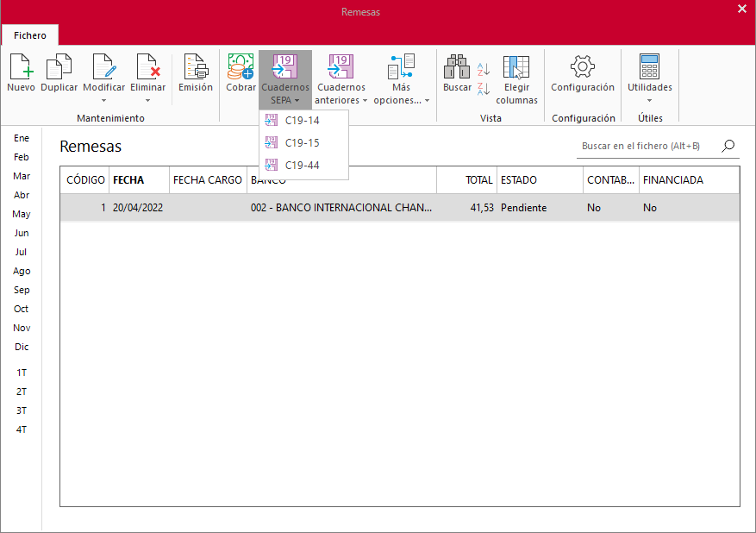The width and height of the screenshot is (756, 533).
Task: Open the Emisión print icon
Action: pos(196,66)
